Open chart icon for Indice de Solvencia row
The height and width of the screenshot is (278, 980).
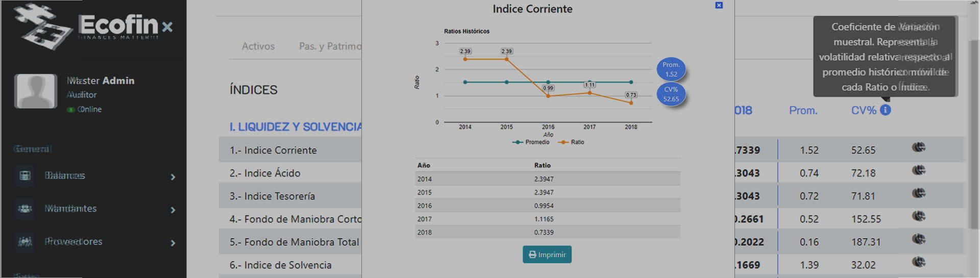pyautogui.click(x=919, y=263)
